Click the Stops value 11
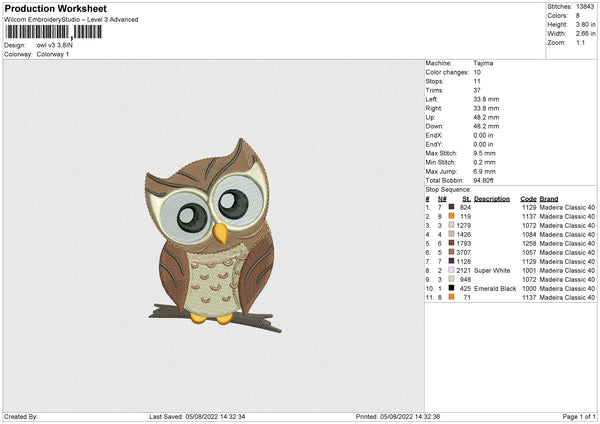 pos(476,81)
